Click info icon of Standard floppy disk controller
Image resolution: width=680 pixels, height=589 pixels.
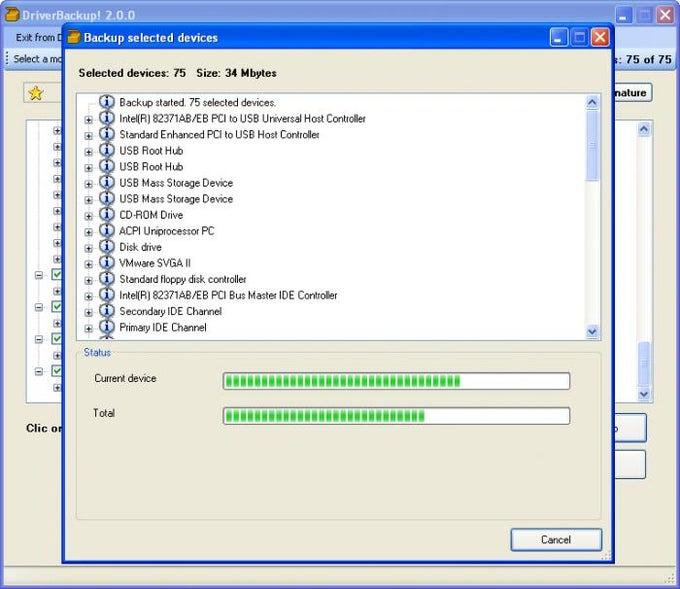pos(107,278)
